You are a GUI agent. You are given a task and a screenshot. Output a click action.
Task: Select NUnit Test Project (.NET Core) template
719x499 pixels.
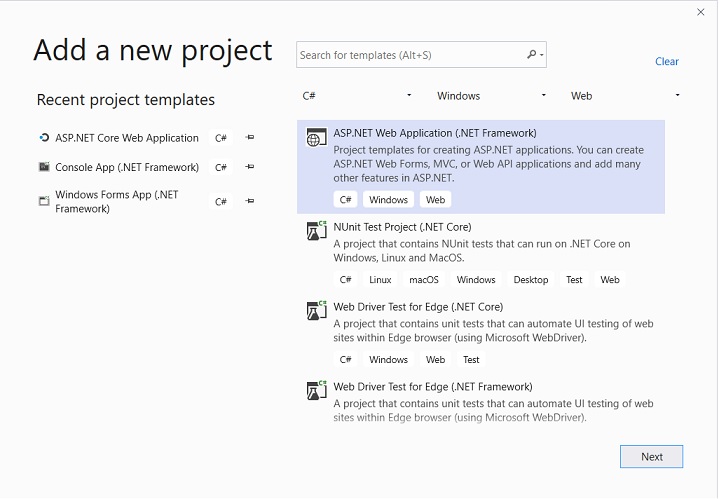click(481, 254)
